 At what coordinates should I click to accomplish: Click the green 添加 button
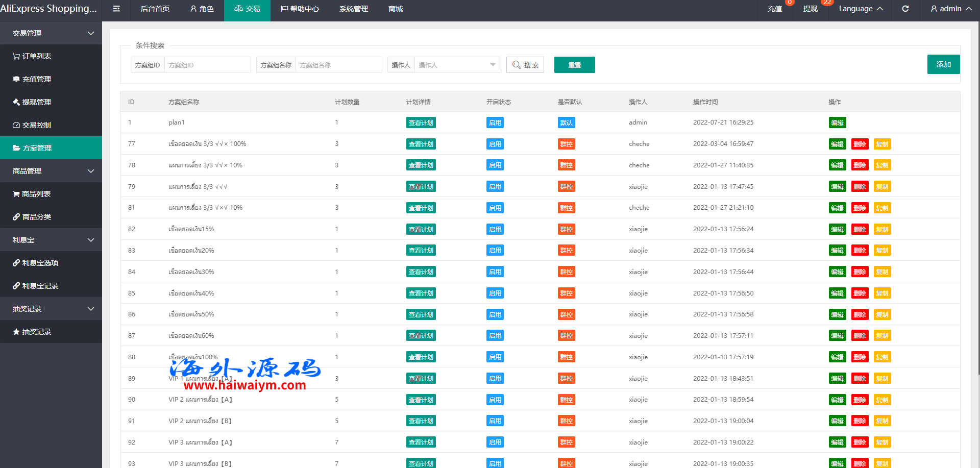tap(943, 64)
